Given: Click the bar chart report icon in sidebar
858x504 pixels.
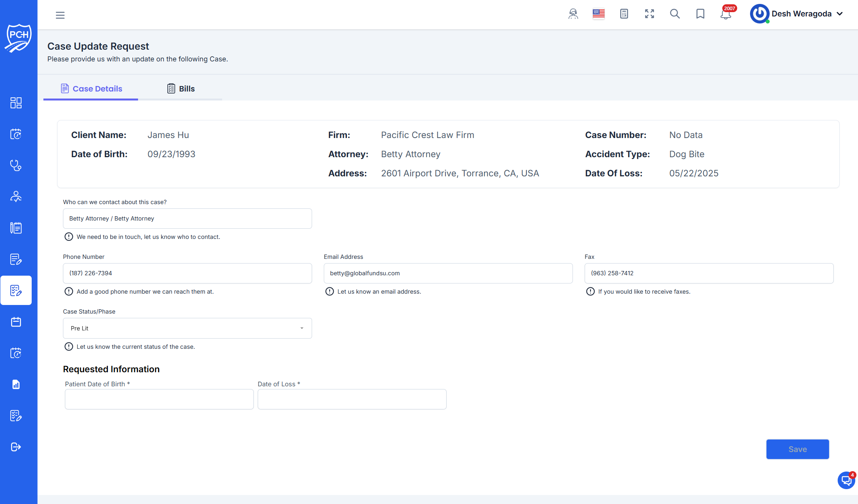Looking at the screenshot, I should (16, 384).
